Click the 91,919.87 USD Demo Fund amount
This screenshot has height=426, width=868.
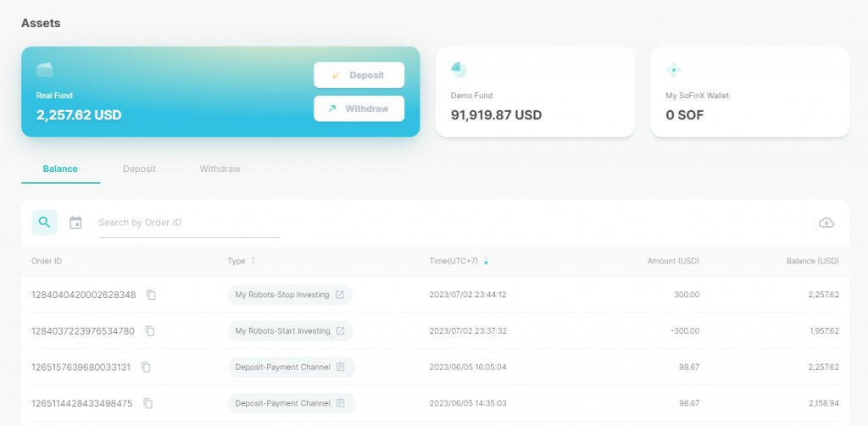[496, 115]
